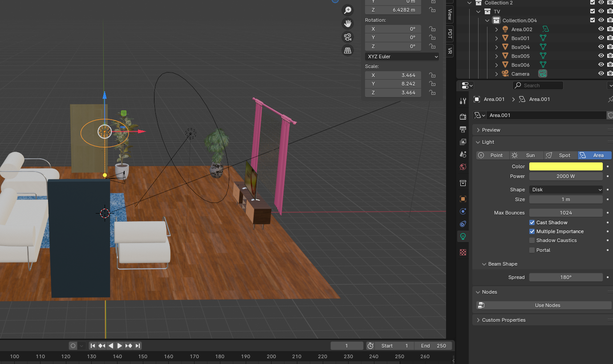Click the pan hand viewport icon
The height and width of the screenshot is (364, 613).
[x=347, y=24]
